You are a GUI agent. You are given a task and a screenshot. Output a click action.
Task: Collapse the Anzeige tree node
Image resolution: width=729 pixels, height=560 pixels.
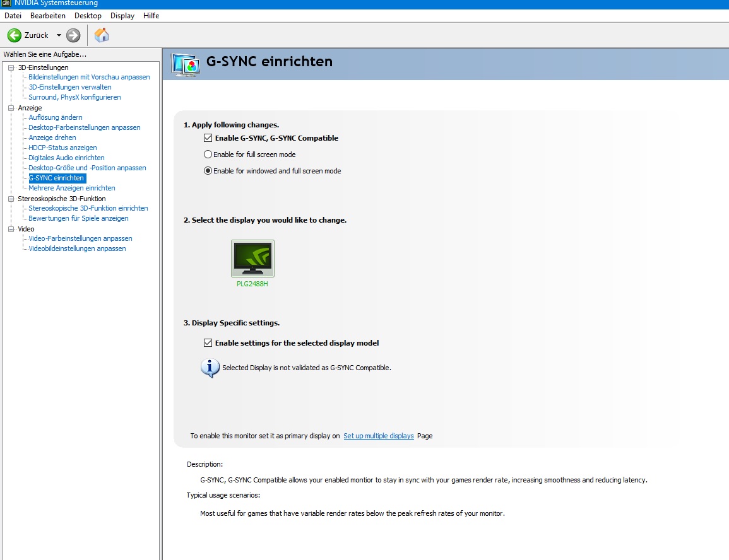click(x=11, y=108)
